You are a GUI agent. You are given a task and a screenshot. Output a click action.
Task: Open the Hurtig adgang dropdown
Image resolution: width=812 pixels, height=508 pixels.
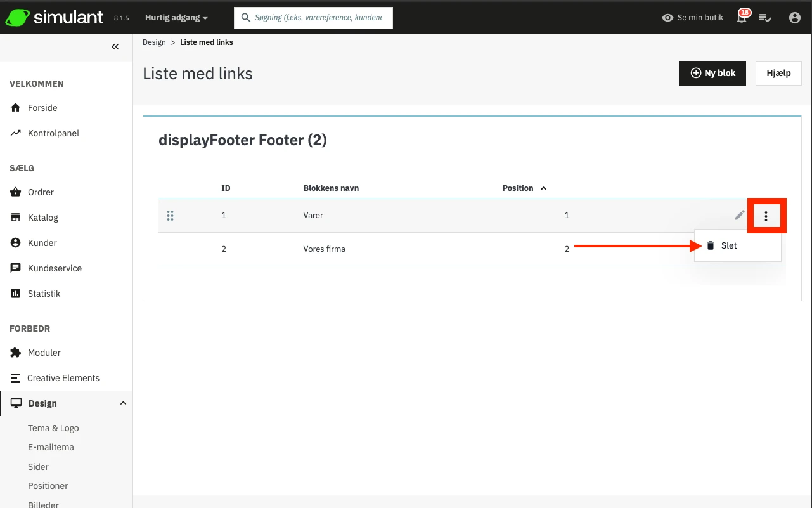(176, 18)
